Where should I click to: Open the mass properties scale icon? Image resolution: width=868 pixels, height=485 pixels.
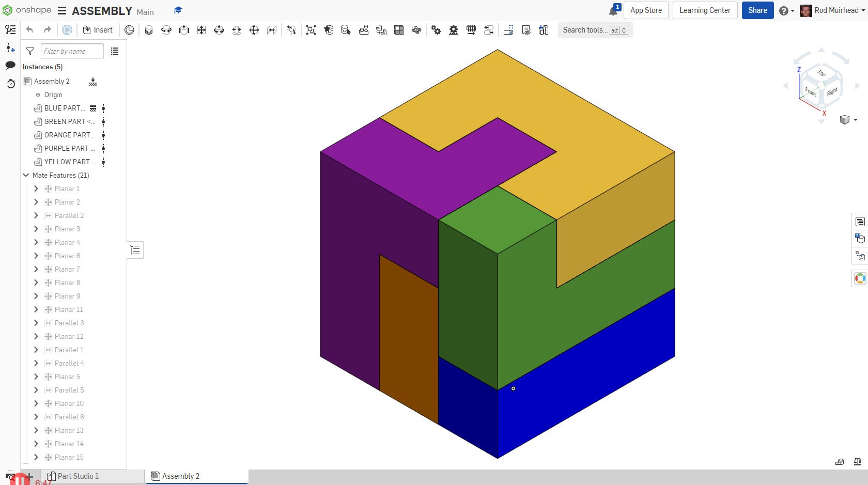tap(858, 462)
